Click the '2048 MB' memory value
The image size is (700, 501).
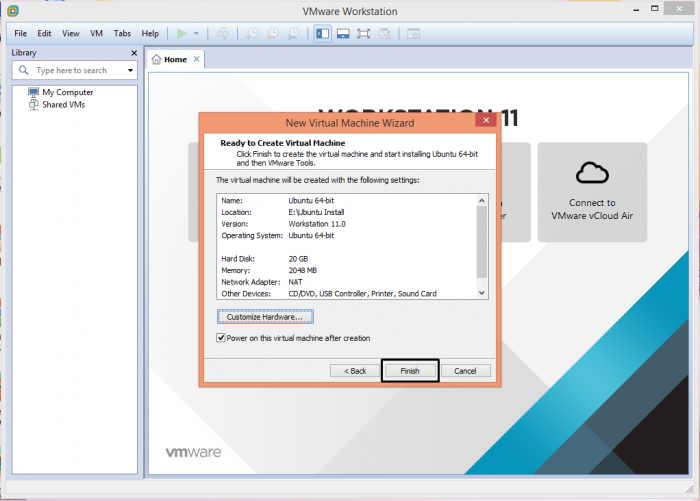303,270
